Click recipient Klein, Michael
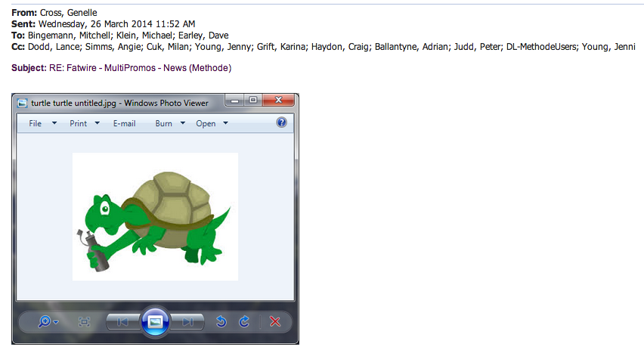Screen dimensions: 644x353 coord(144,36)
